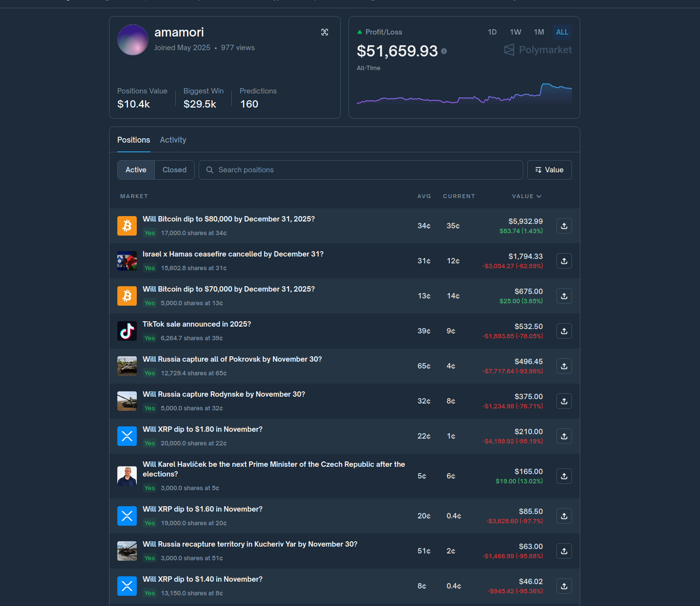
Task: Click the info icon next to $51,659.93
Action: [444, 51]
